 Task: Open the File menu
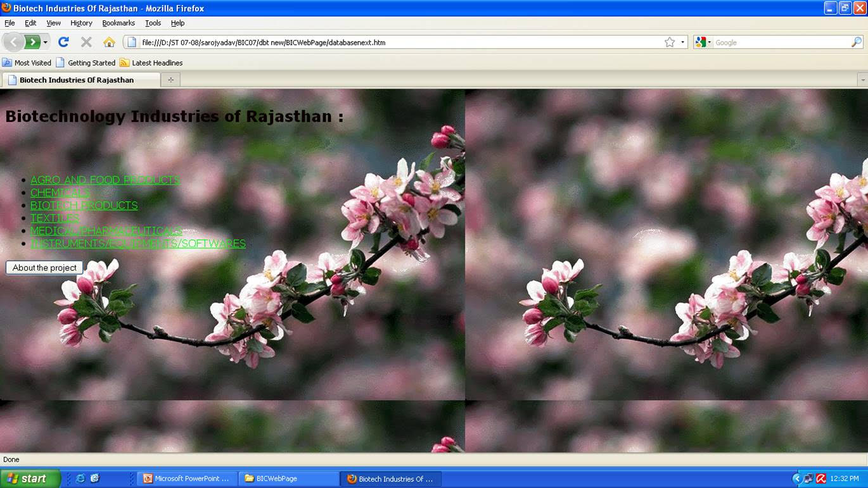[x=10, y=23]
